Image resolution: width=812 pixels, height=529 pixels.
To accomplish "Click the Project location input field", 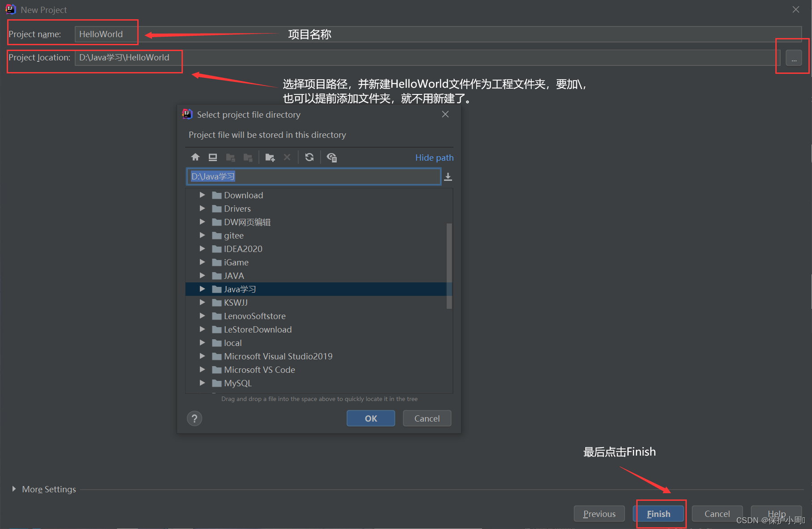I will [427, 58].
